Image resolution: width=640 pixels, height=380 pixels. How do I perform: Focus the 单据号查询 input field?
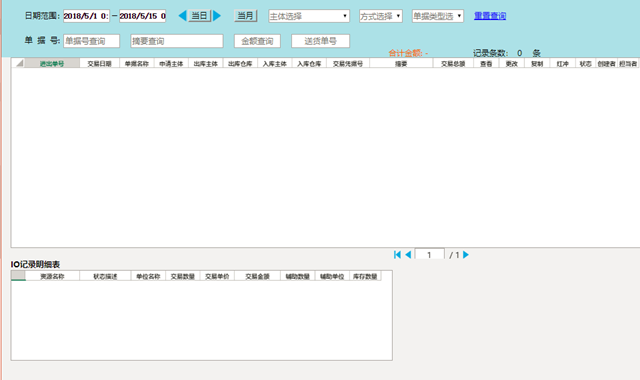pos(91,41)
